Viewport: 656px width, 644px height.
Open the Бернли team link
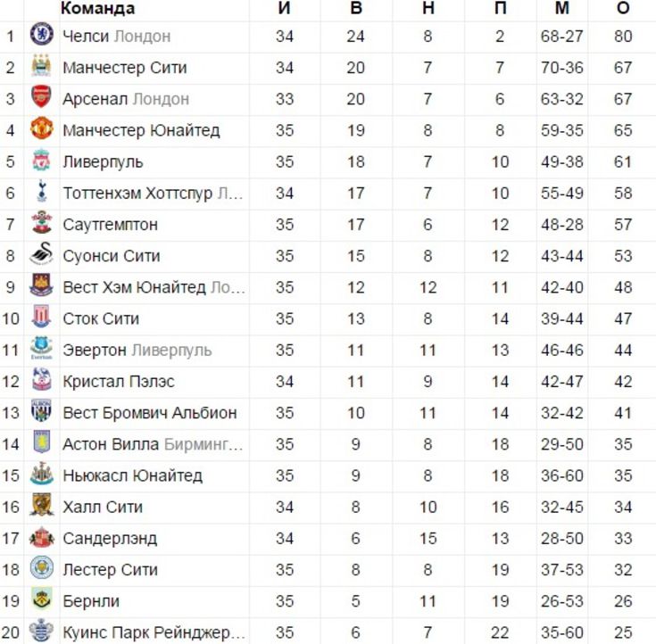point(91,601)
